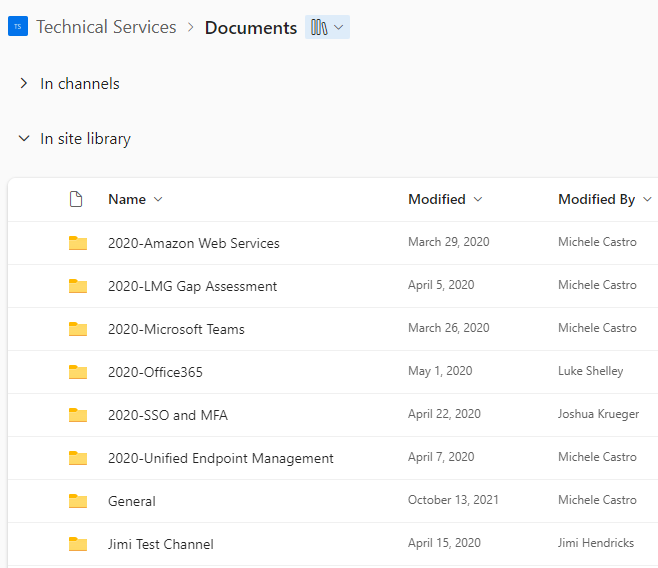Click Michele Castro in 2020-Unified Endpoint Management row

click(x=597, y=457)
